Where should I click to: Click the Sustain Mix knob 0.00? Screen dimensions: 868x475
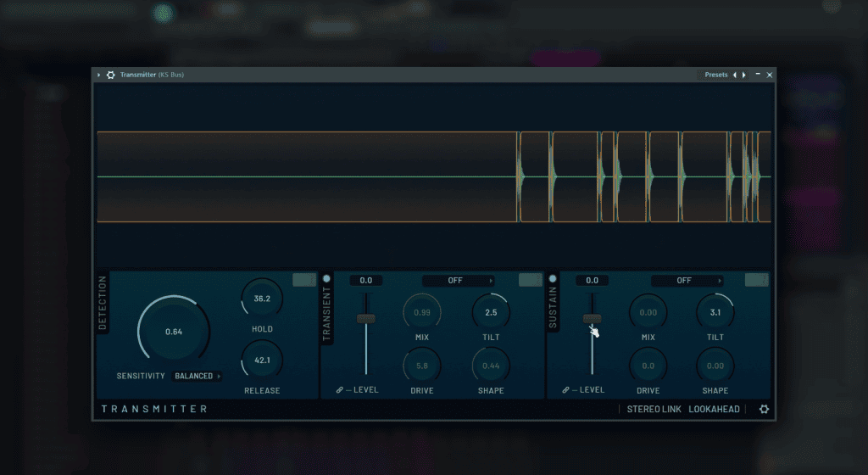tap(648, 312)
